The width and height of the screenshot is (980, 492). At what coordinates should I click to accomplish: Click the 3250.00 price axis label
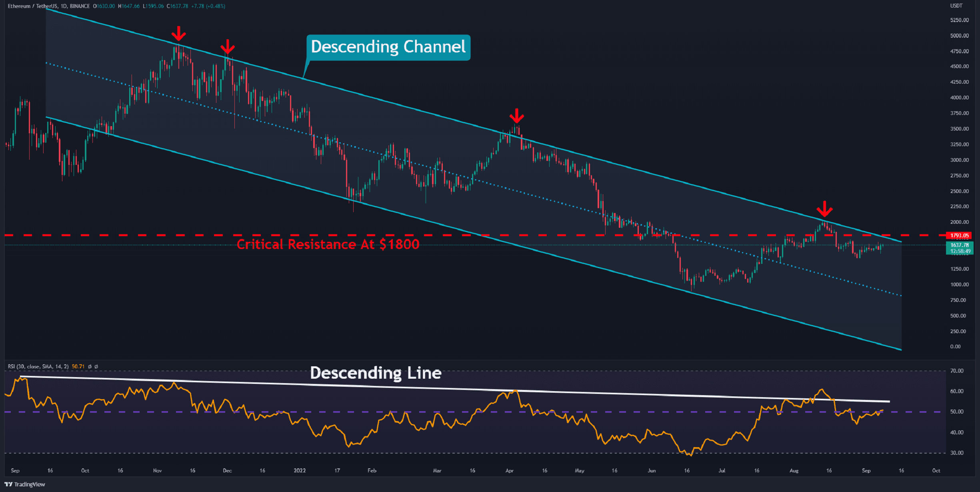[x=960, y=145]
